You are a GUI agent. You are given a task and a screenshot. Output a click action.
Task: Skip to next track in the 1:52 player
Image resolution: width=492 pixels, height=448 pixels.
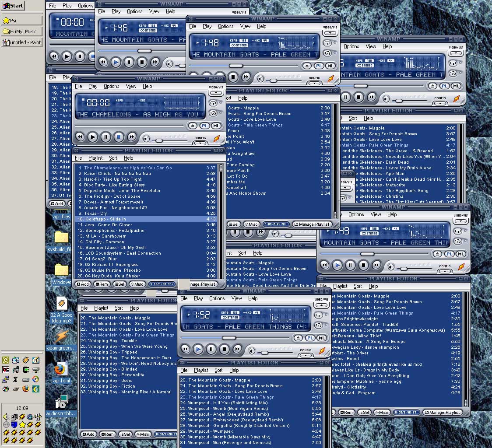(237, 349)
